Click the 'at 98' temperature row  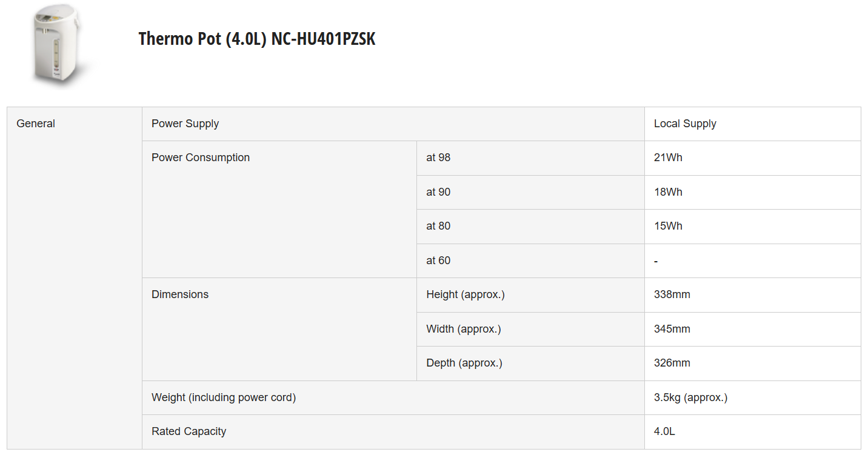coord(438,158)
